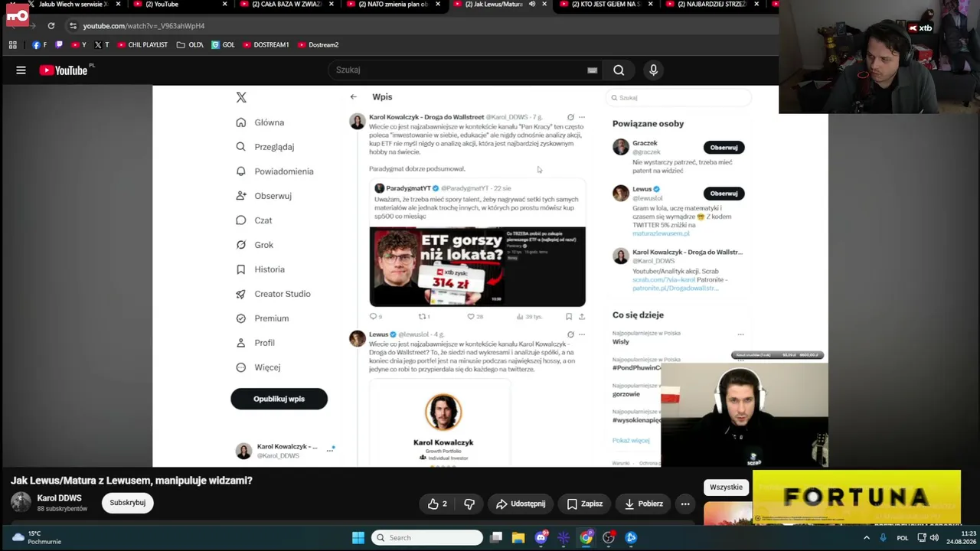Go to the YouTube home logo

[64, 70]
